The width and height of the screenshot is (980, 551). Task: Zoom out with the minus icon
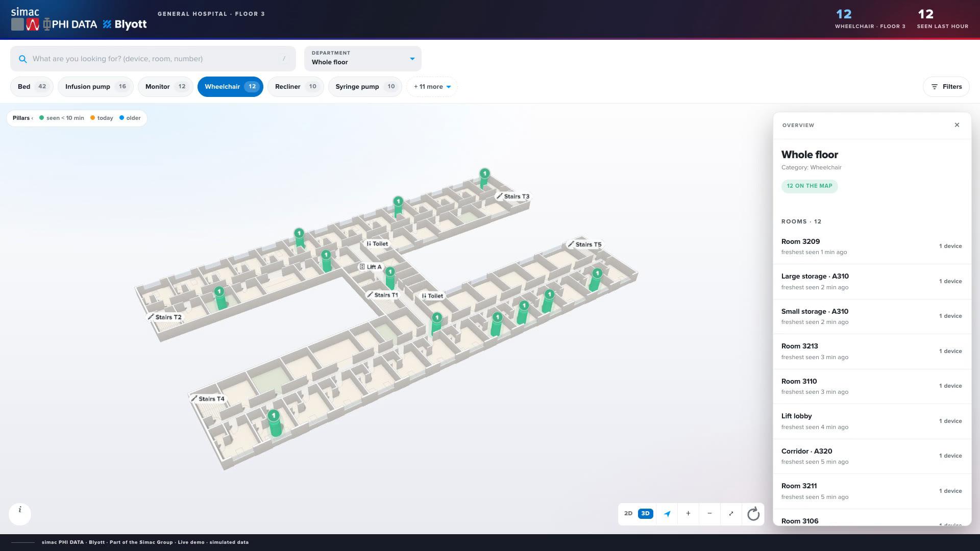(709, 514)
